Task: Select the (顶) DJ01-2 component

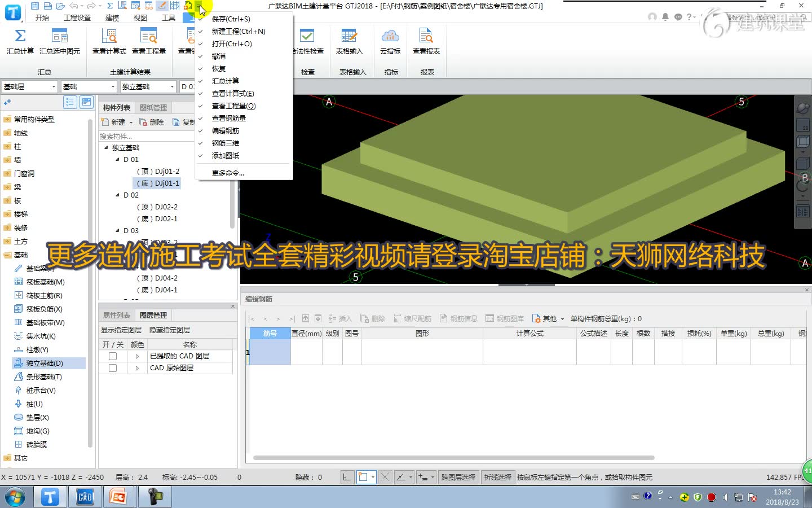Action: tap(158, 172)
